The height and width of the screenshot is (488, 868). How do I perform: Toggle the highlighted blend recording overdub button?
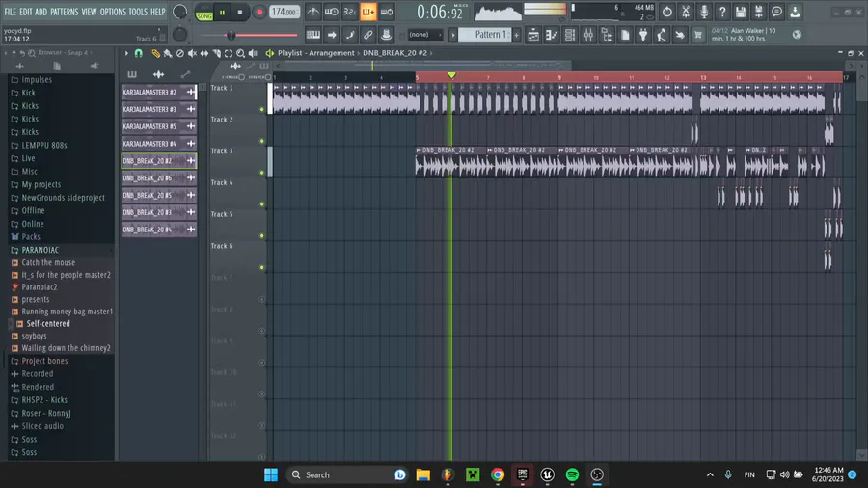[368, 12]
